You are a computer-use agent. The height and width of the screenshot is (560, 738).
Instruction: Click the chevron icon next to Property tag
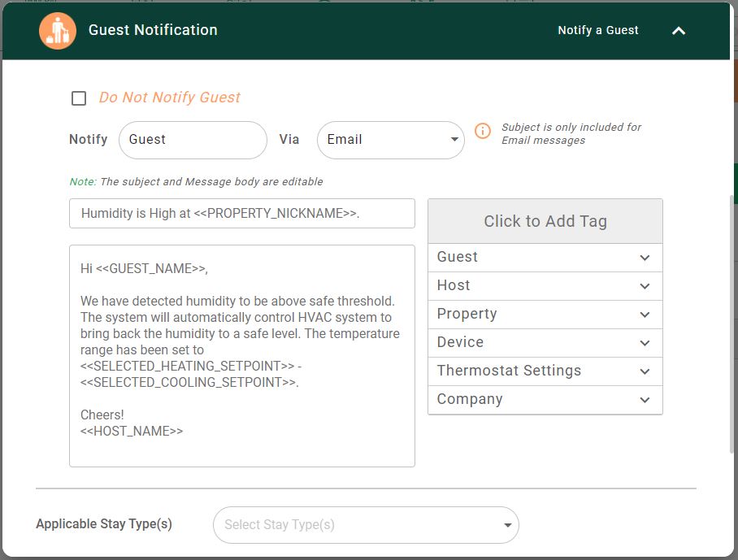tap(645, 315)
